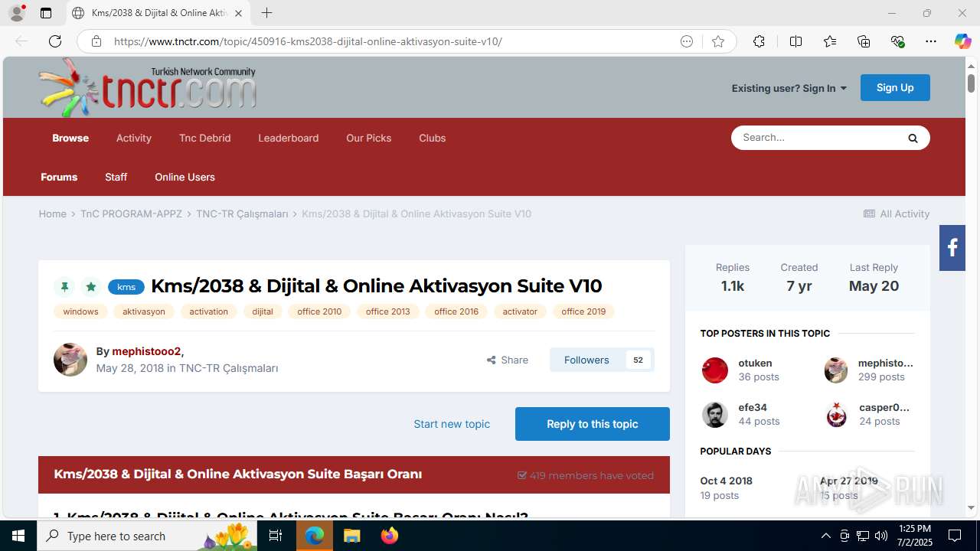Image resolution: width=980 pixels, height=551 pixels.
Task: Open the Extensions puzzle icon
Action: tap(759, 41)
